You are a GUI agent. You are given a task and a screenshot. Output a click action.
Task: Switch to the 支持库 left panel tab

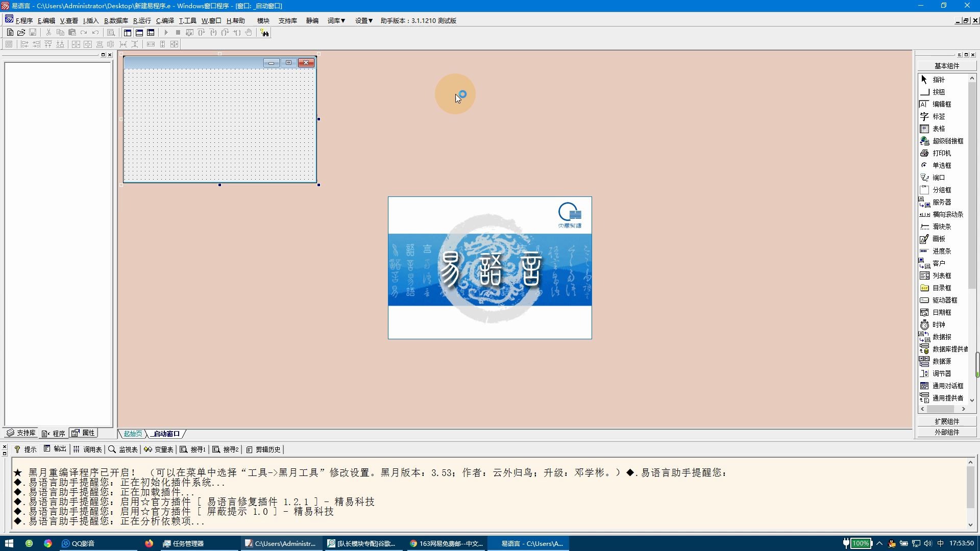[21, 433]
